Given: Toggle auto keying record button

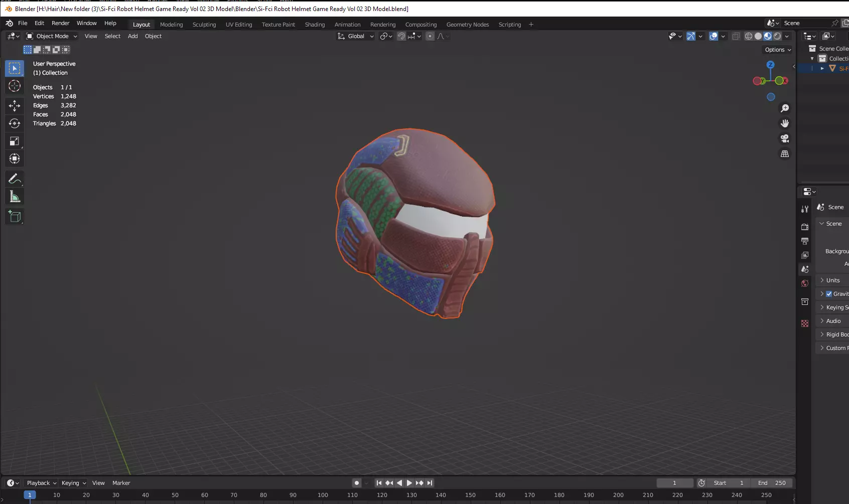Looking at the screenshot, I should 357,483.
